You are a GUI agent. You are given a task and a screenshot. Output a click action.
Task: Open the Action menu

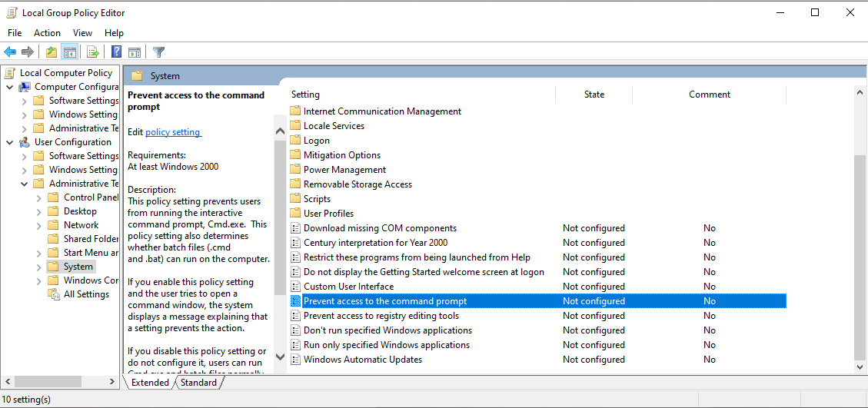pyautogui.click(x=47, y=33)
